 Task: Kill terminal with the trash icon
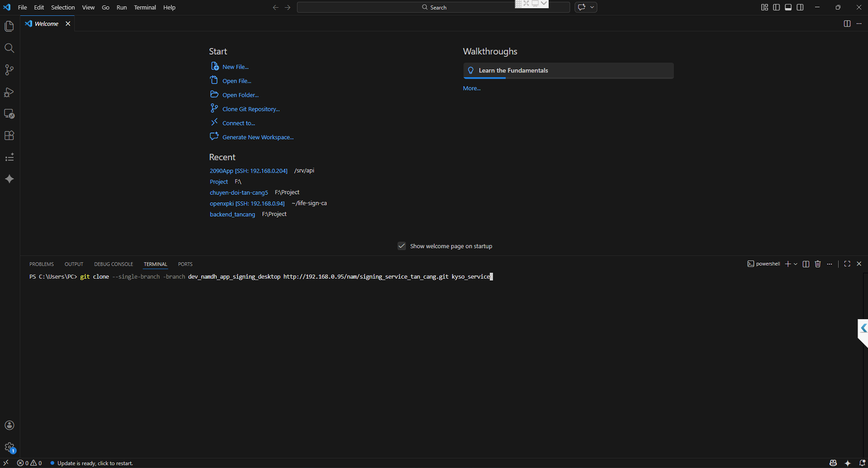tap(817, 264)
